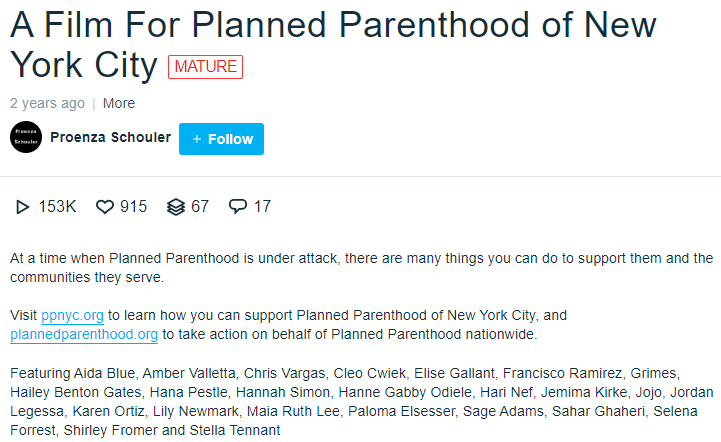The width and height of the screenshot is (721, 442).
Task: Click the 'Featuring Aida Blue' cast paragraph
Action: [360, 401]
